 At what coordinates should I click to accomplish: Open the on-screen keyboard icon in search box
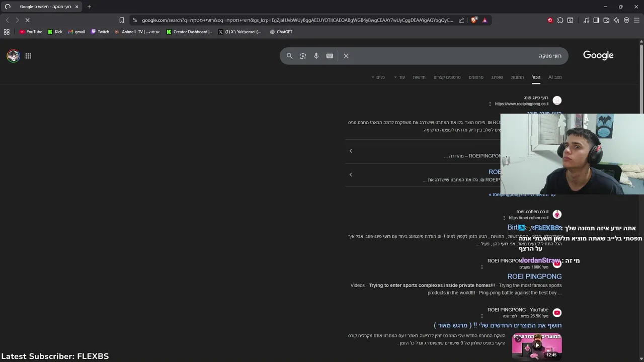point(330,56)
